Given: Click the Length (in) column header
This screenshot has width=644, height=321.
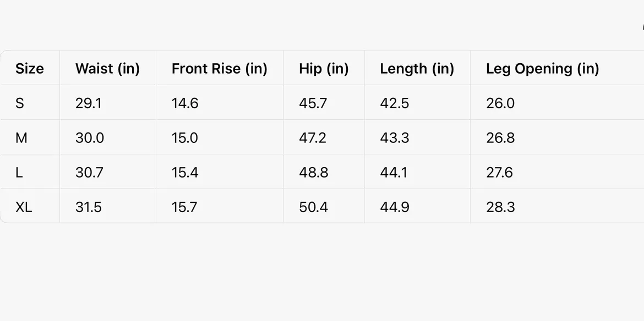Looking at the screenshot, I should (417, 69).
